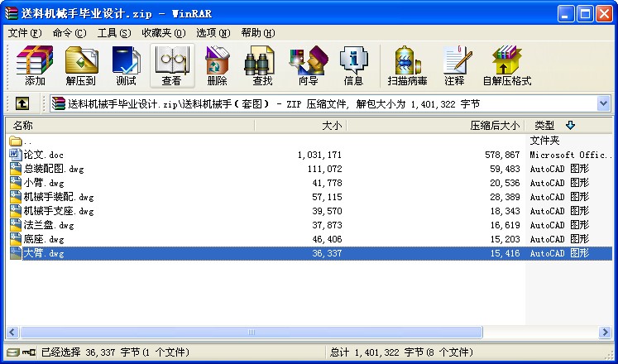Click the 测试 (Test) toolbar icon
This screenshot has width=618, height=364.
[x=126, y=66]
